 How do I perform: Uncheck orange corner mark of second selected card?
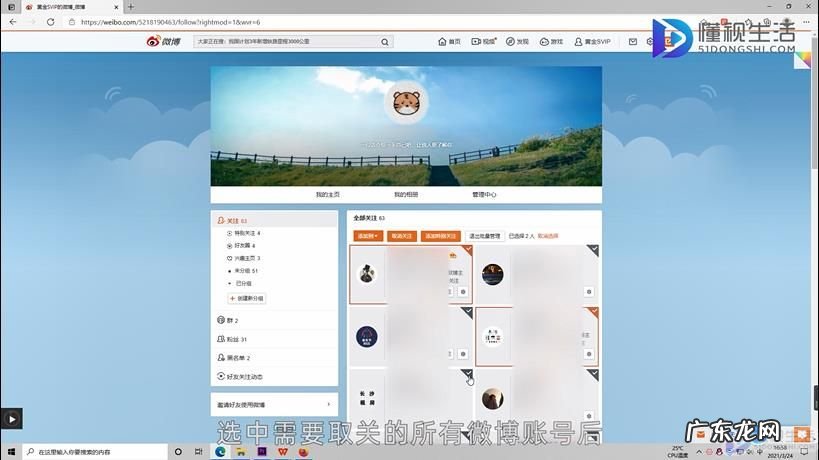(593, 312)
